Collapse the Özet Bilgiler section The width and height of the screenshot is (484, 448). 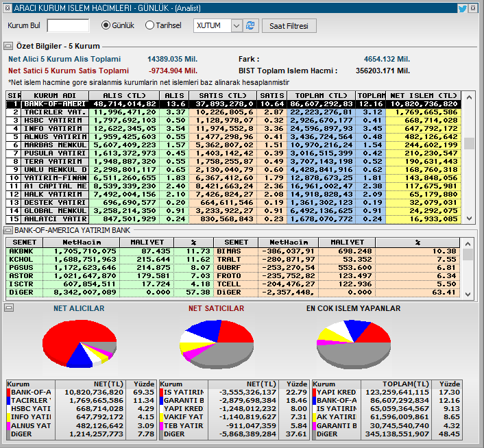pyautogui.click(x=8, y=47)
